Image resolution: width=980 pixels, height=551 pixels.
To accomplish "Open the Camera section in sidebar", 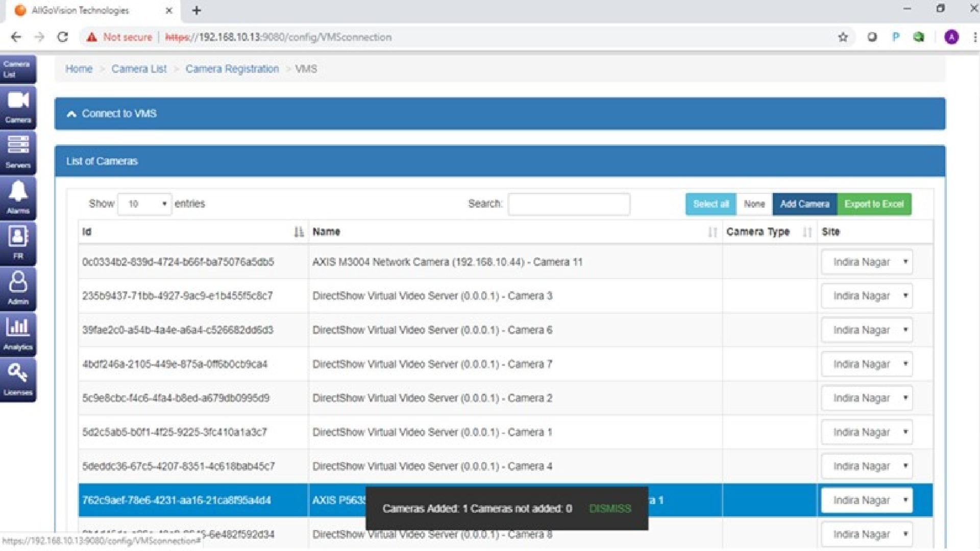I will 18,107.
